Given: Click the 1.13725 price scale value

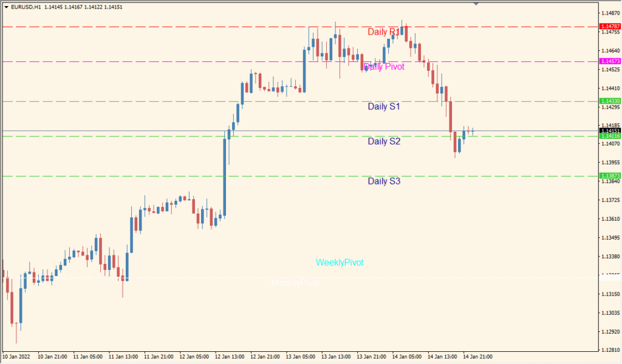Looking at the screenshot, I should [x=610, y=200].
